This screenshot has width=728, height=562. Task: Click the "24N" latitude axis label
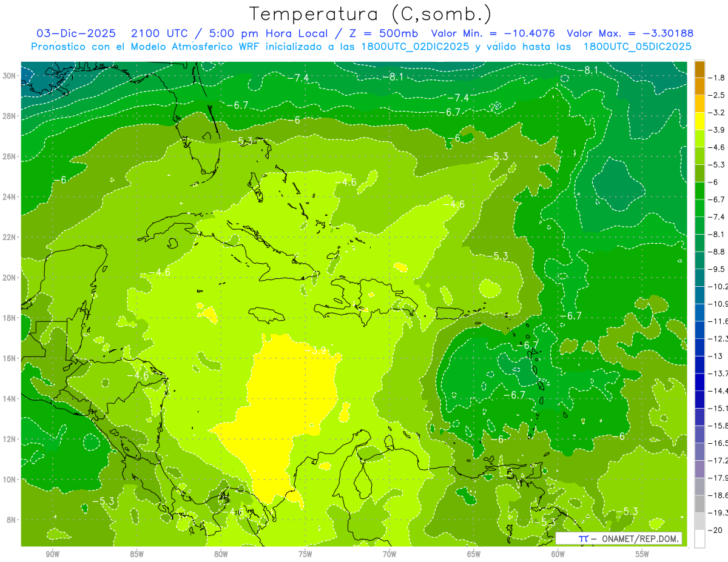[9, 197]
